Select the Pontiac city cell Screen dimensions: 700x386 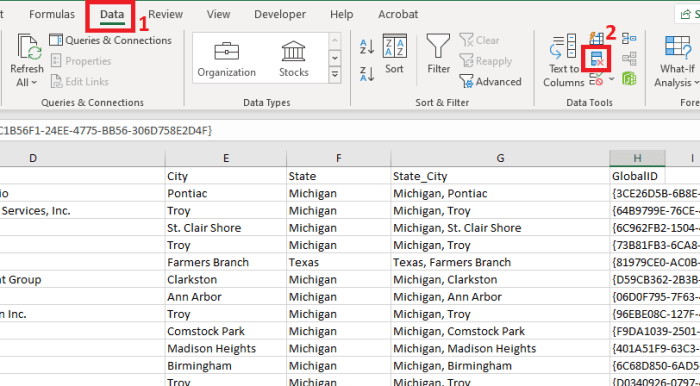(226, 193)
